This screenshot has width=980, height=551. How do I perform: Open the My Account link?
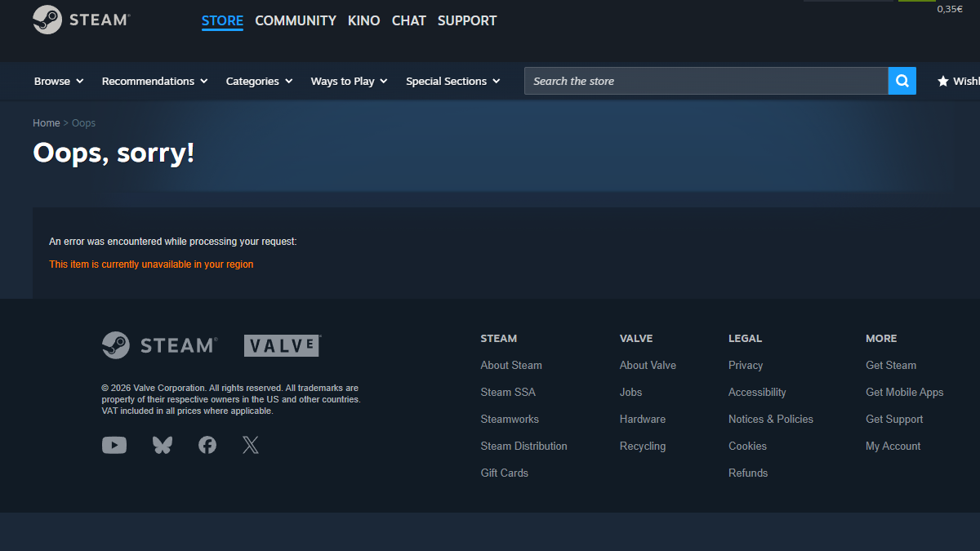tap(893, 446)
